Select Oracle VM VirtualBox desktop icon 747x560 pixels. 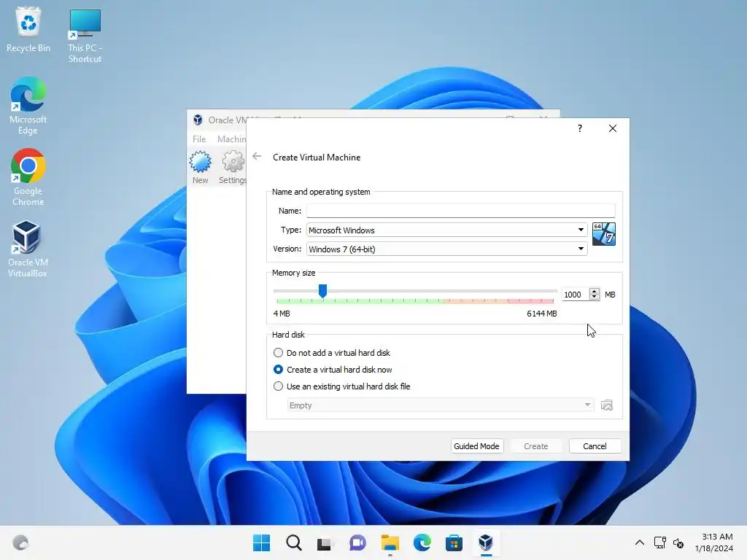pyautogui.click(x=28, y=249)
